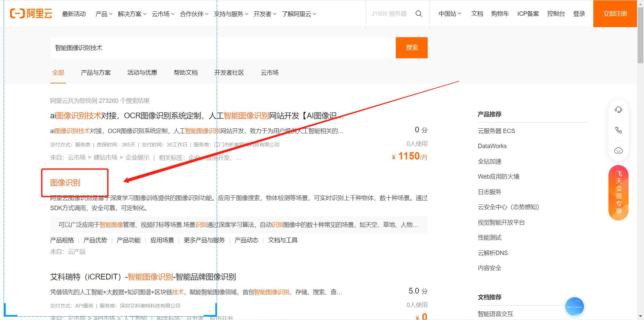Select the 全部 results tab
This screenshot has width=644, height=320.
tap(58, 72)
